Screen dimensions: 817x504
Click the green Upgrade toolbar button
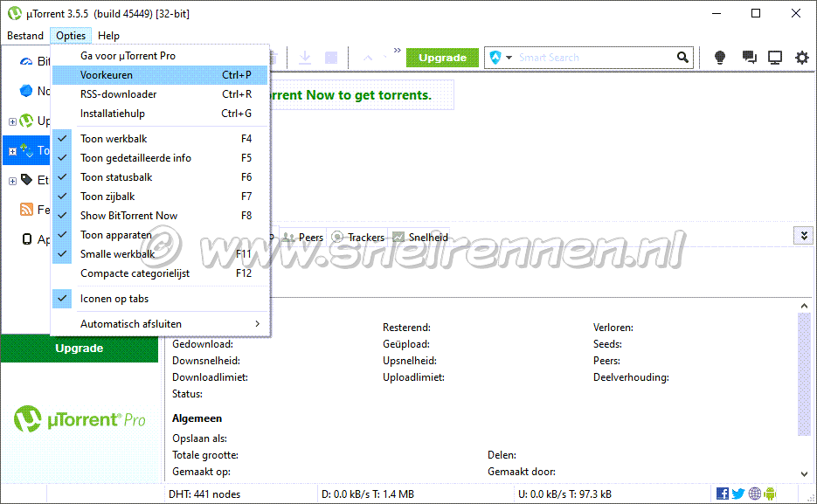click(442, 58)
